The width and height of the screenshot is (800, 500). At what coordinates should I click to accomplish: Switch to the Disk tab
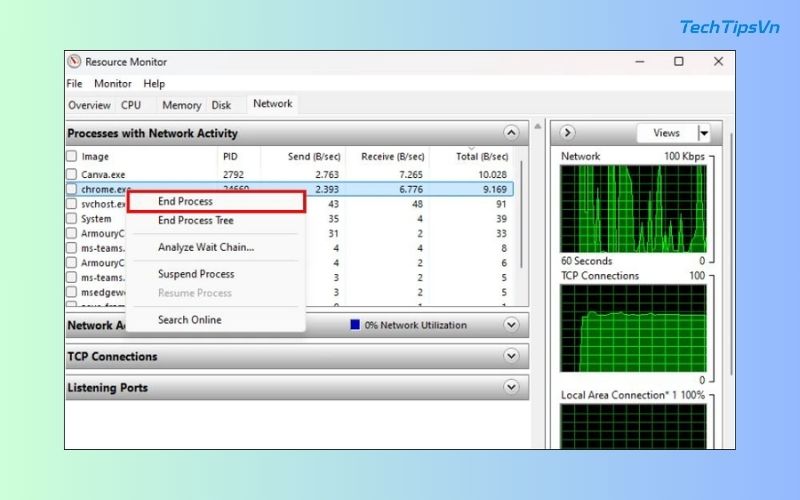[x=221, y=106]
